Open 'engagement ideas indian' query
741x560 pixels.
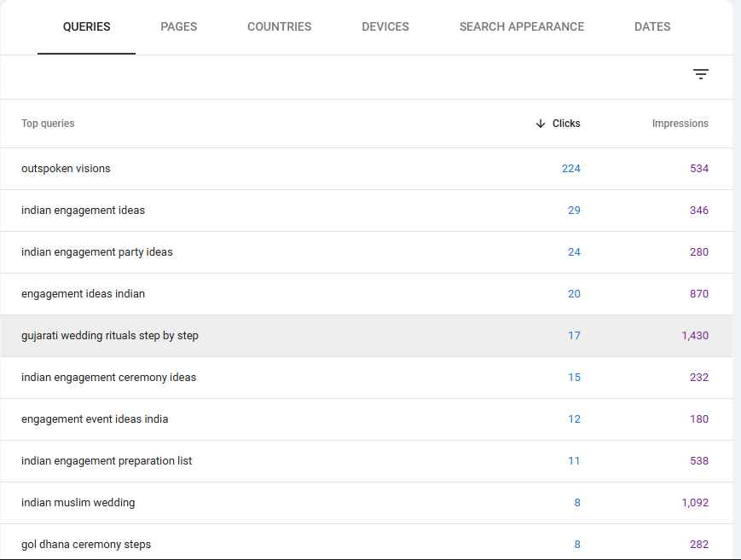(x=83, y=294)
